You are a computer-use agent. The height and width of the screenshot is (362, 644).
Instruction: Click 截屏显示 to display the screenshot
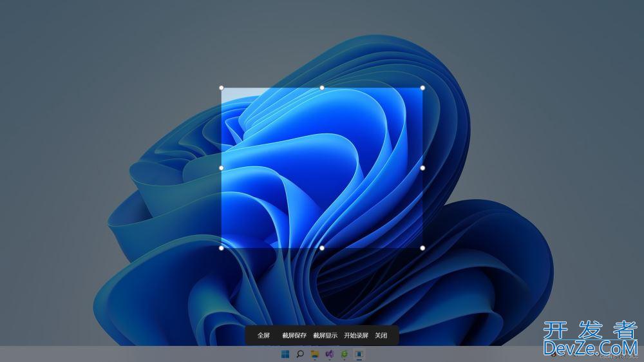point(325,336)
